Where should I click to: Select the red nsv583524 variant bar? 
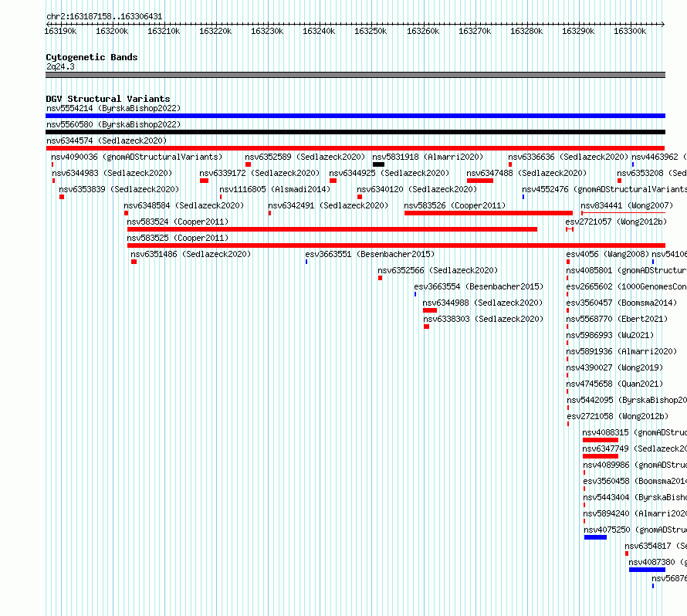tap(332, 229)
